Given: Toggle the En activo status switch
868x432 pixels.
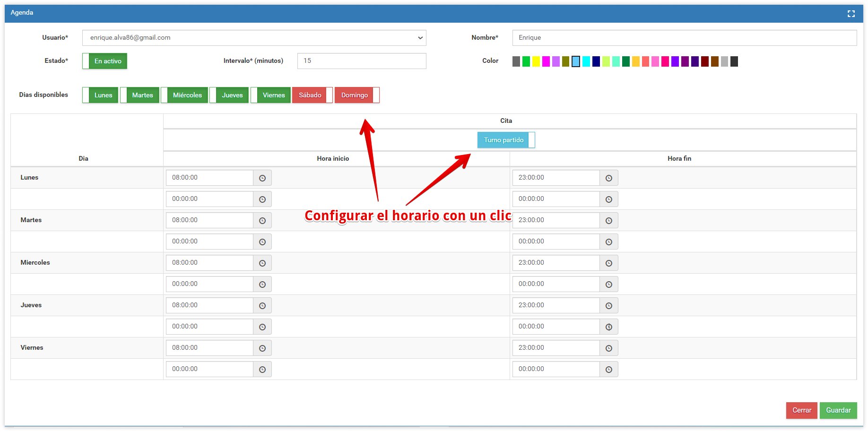Looking at the screenshot, I should point(105,61).
